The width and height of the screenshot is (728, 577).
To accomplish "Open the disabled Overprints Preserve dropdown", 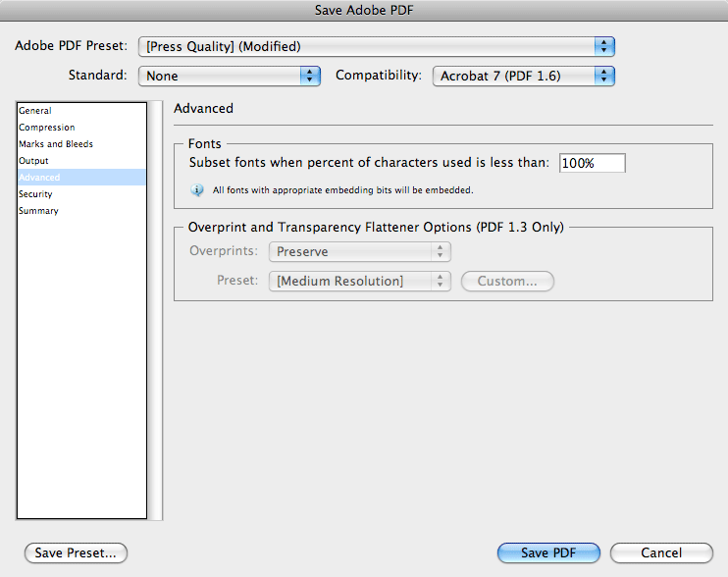I will (360, 251).
